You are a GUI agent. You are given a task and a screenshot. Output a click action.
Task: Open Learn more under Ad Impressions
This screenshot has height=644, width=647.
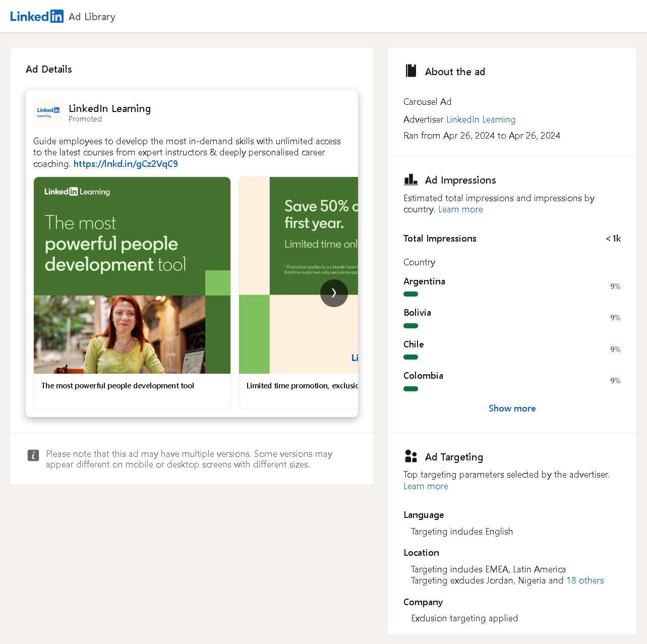[x=460, y=209]
